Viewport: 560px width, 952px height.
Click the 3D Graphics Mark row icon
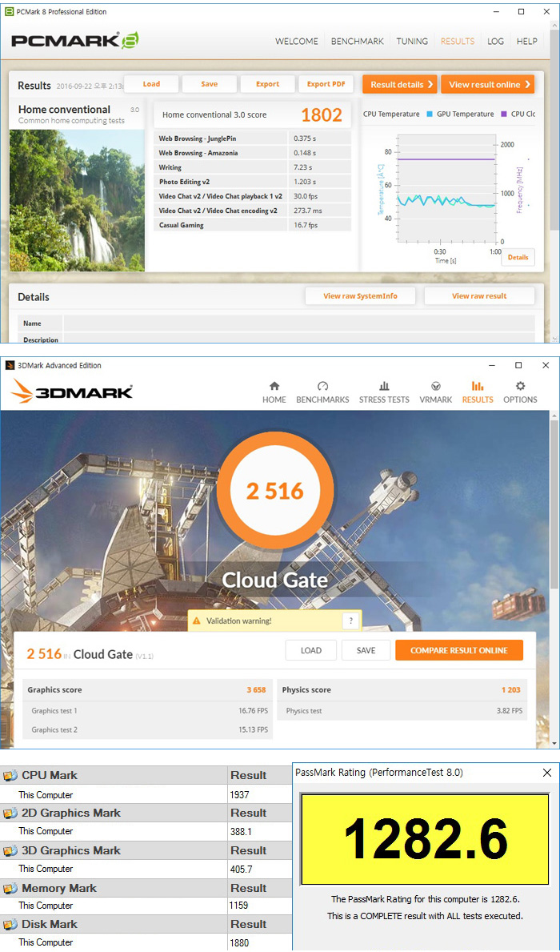point(10,850)
